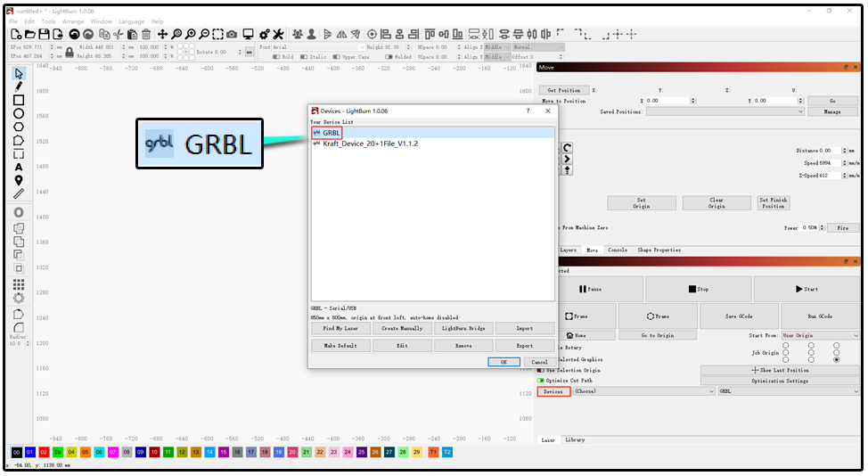Toggle the Bold text switch
868x476 pixels.
(x=276, y=56)
